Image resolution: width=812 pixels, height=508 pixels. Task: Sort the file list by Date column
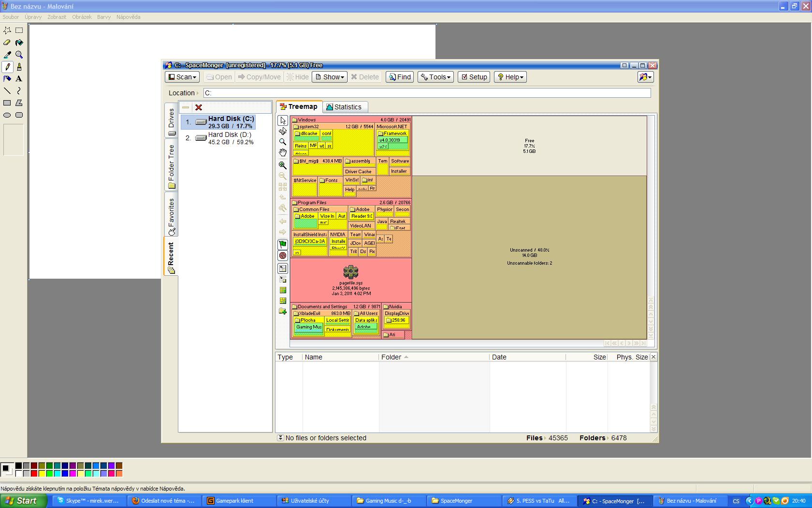[527, 357]
